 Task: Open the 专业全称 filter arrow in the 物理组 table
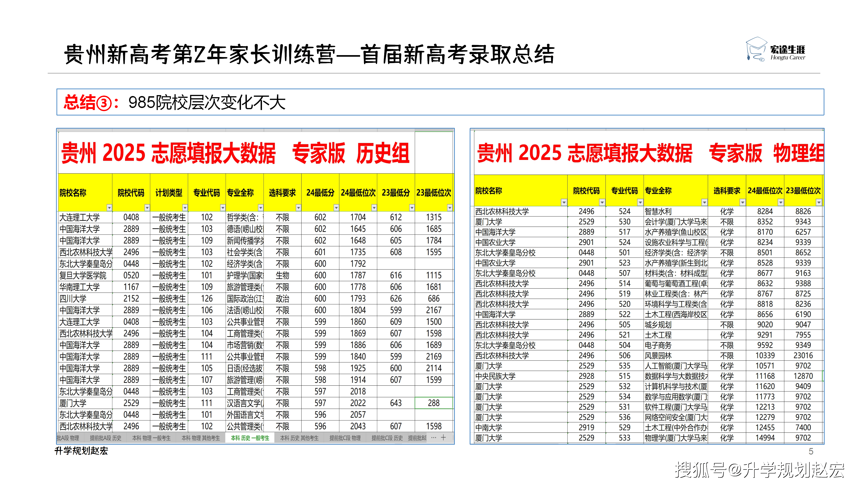click(704, 202)
